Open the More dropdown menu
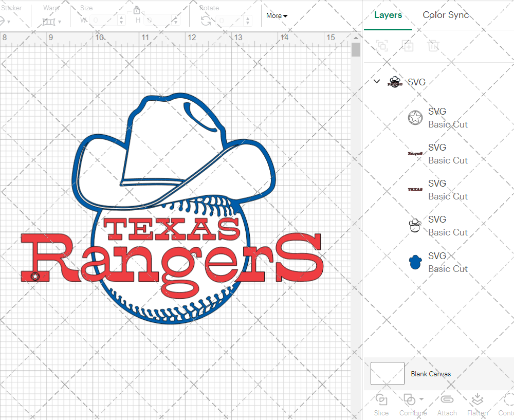 277,16
